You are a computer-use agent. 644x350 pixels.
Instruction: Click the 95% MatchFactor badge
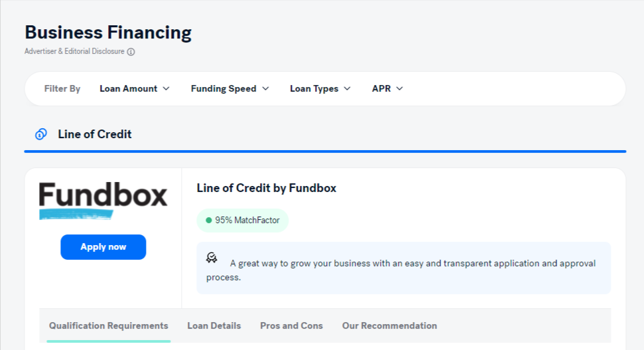pyautogui.click(x=243, y=220)
